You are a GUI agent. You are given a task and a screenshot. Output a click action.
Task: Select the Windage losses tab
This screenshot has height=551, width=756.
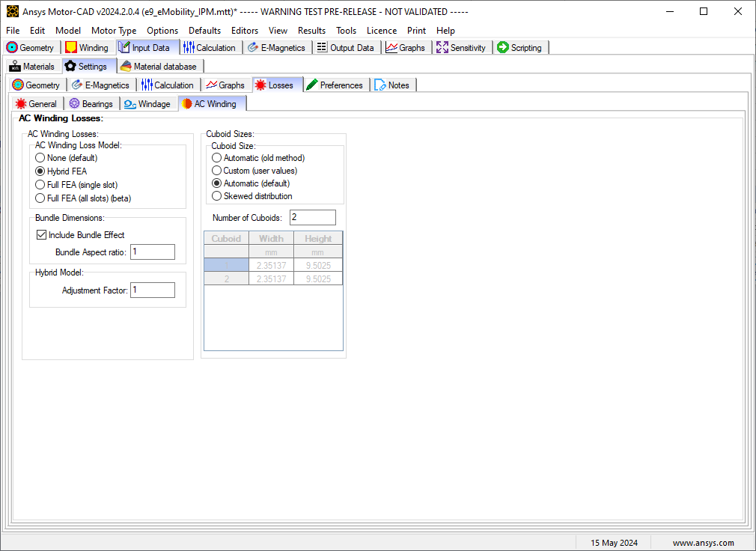click(147, 104)
